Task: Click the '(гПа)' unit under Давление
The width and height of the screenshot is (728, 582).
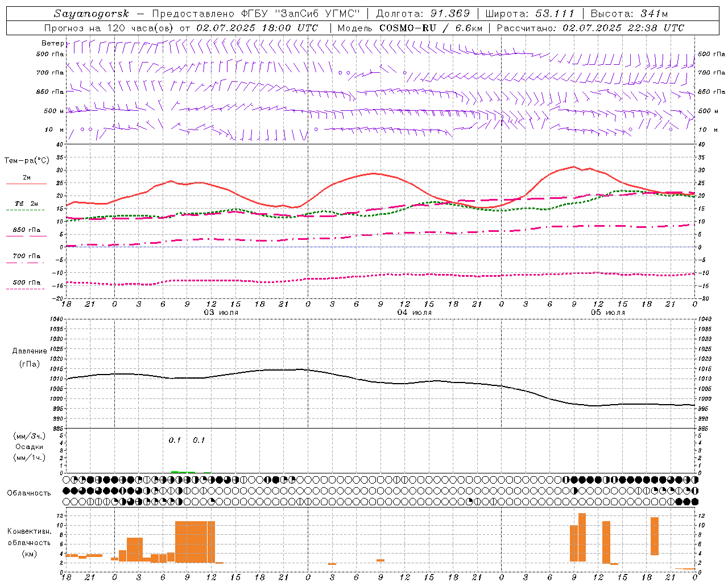Action: [30, 364]
